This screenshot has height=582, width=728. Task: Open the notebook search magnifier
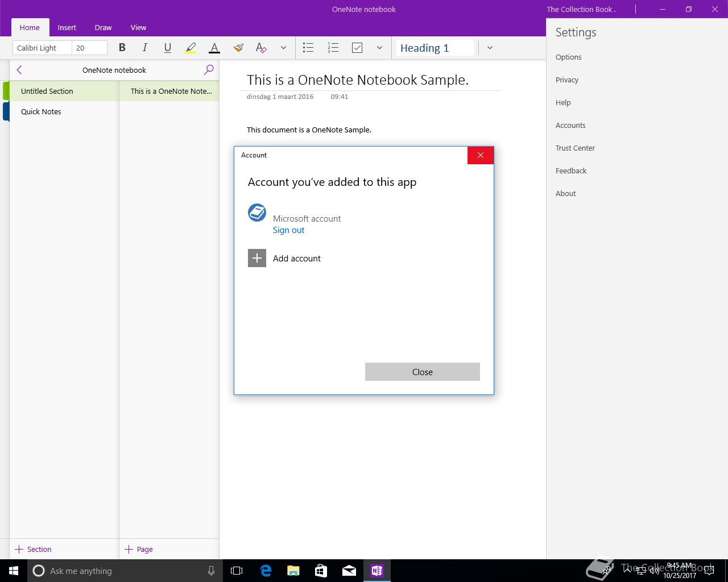[x=209, y=69]
